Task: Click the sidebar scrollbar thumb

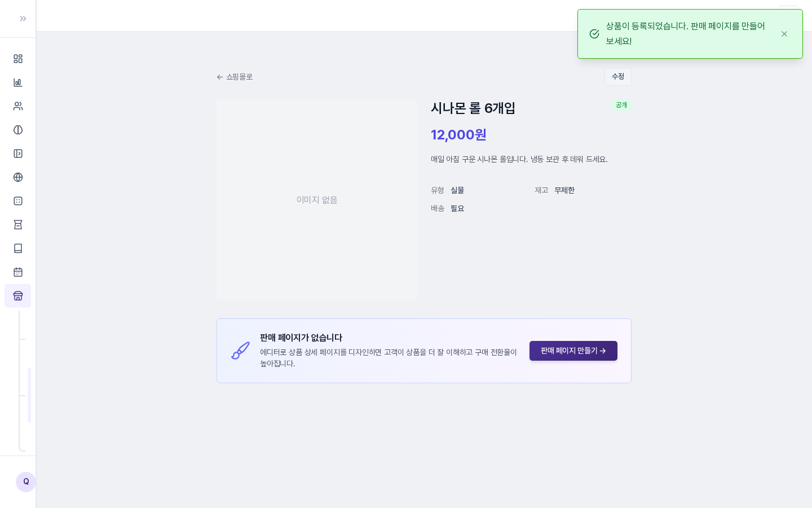Action: [x=29, y=395]
